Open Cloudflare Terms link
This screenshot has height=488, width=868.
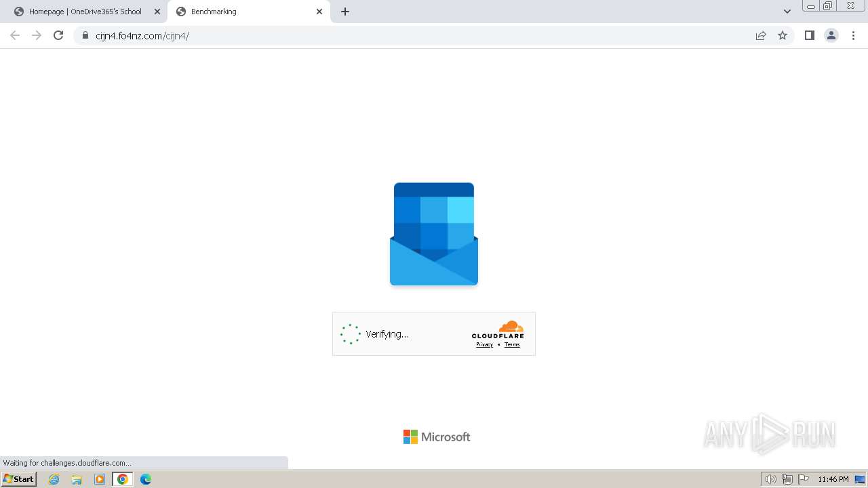(512, 344)
